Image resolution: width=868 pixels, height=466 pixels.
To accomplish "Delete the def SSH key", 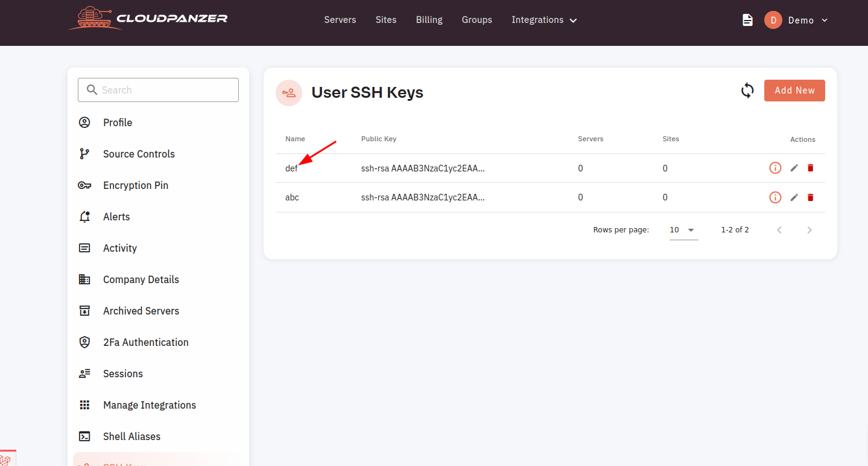I will [810, 168].
